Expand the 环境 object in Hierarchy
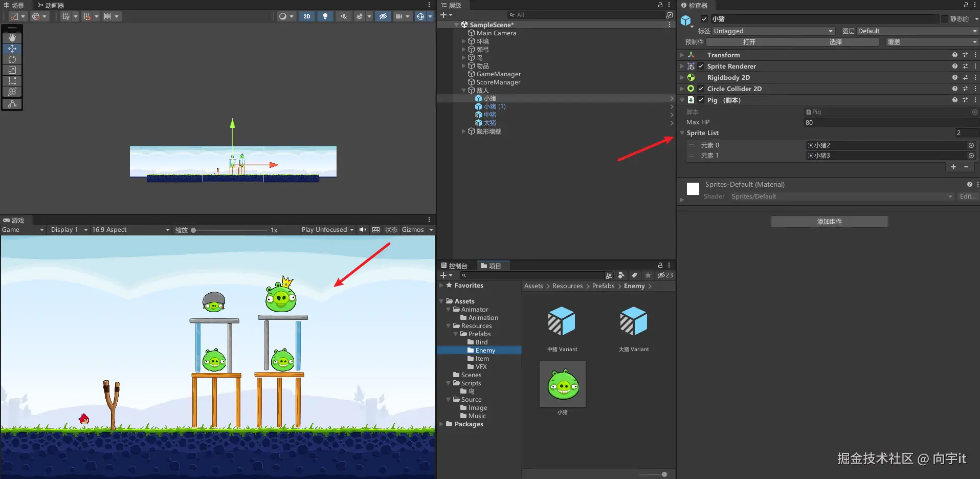This screenshot has width=980, height=479. [x=464, y=41]
